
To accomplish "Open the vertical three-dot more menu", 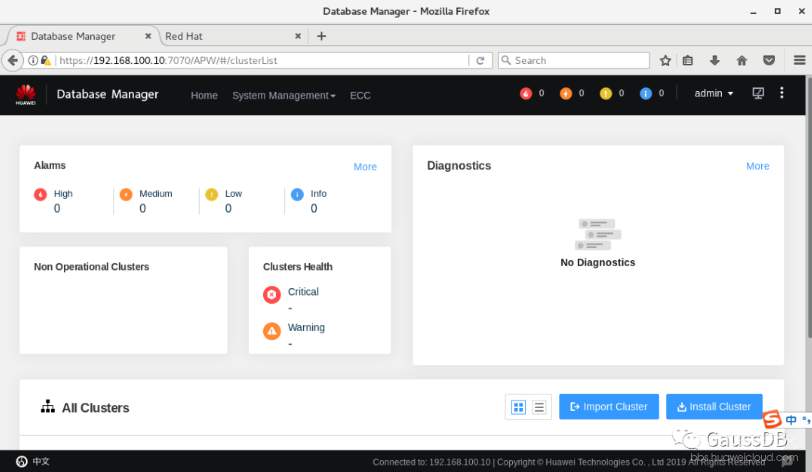I will pyautogui.click(x=781, y=93).
